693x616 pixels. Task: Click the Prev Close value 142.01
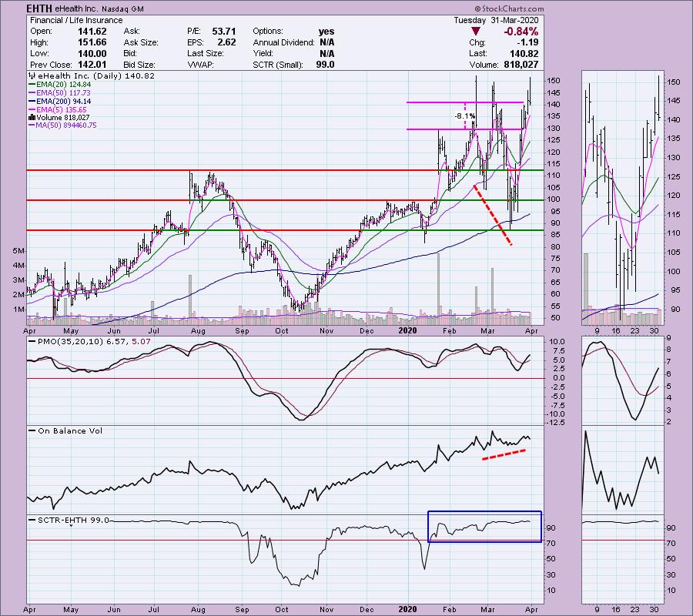[x=92, y=65]
